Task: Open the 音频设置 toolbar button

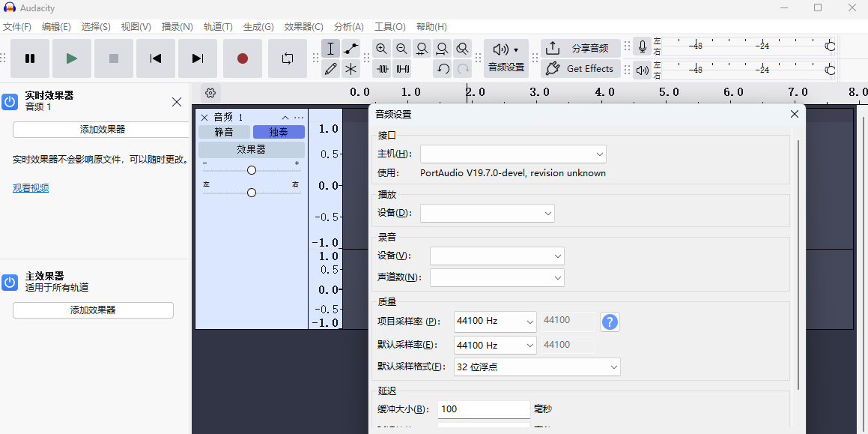Action: 506,58
